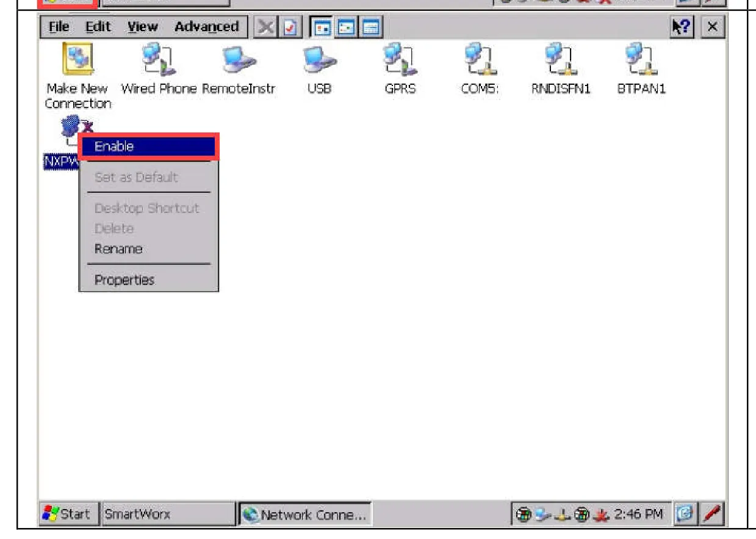Open Properties from the context menu
The height and width of the screenshot is (539, 756).
124,280
